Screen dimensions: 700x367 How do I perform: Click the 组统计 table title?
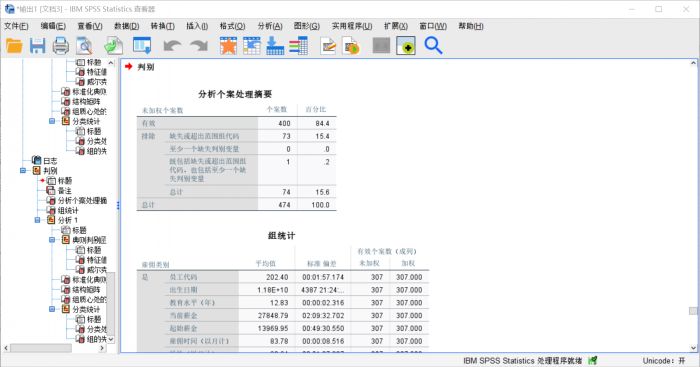point(281,236)
